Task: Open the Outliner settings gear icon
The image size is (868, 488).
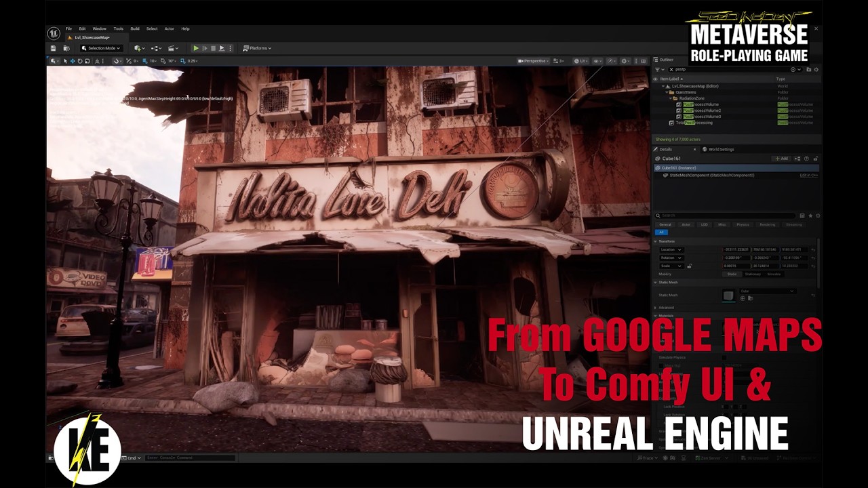Action: (816, 69)
